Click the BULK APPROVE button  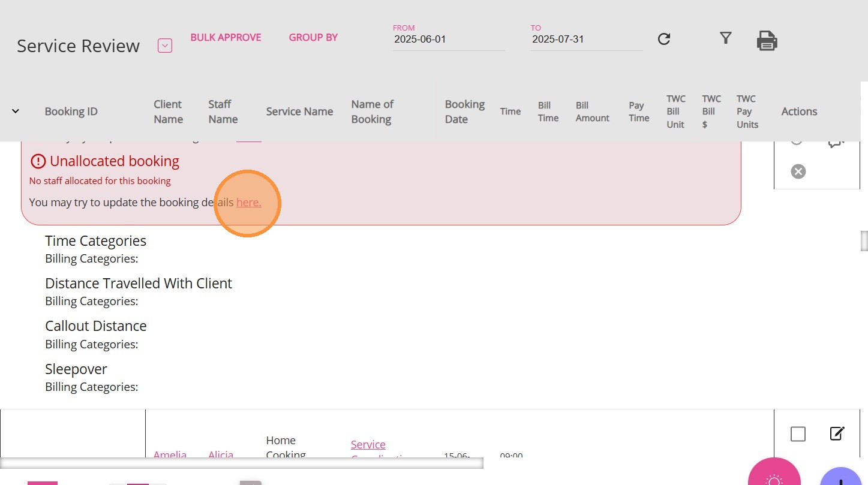click(226, 37)
